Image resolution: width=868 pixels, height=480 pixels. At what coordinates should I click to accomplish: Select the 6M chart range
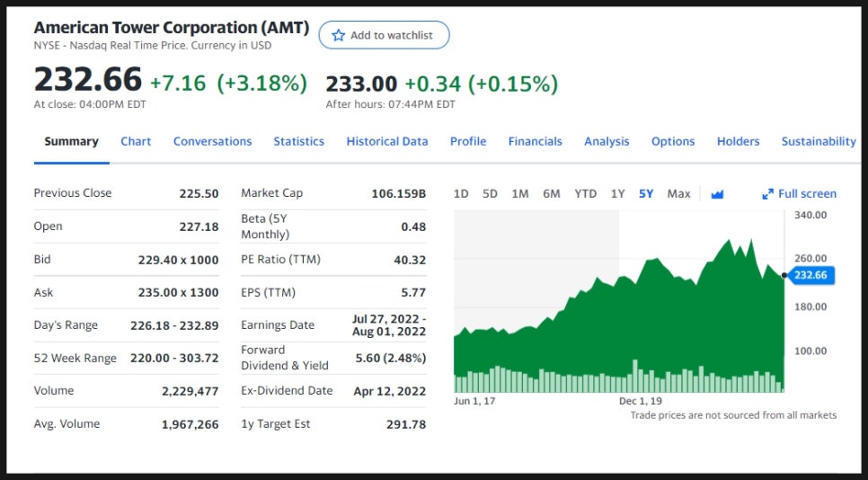pyautogui.click(x=552, y=194)
